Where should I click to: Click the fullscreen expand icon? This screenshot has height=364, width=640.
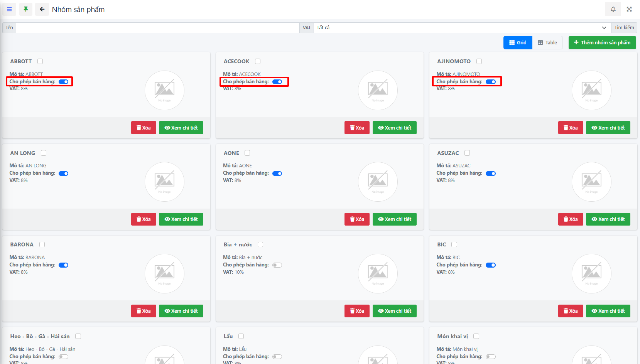[x=629, y=9]
